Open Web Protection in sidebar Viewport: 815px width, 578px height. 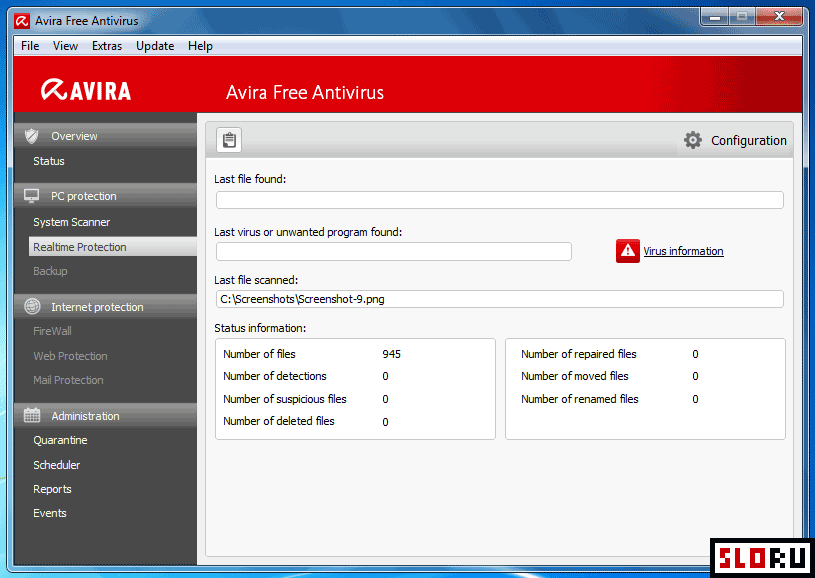70,356
